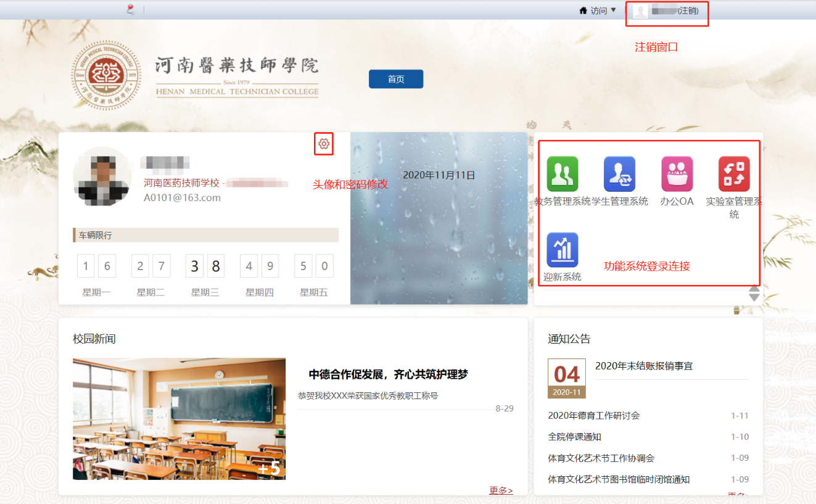Click plate digit 0 above 星期五
This screenshot has height=504, width=816.
pos(324,266)
